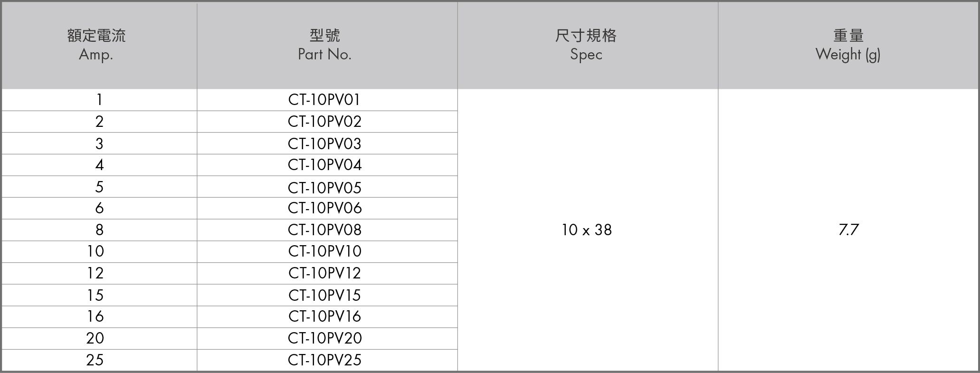Click the CT-10PV03 cell
This screenshot has height=373, width=980.
coord(325,143)
